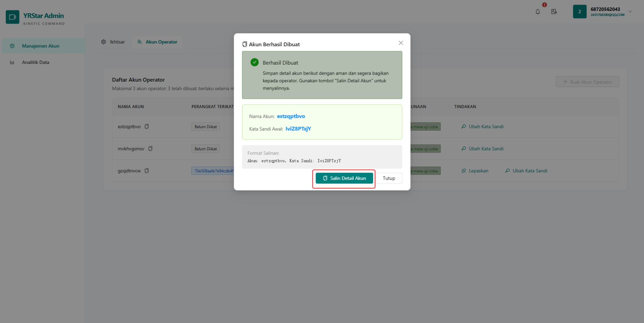Click the notification bell icon
The image size is (644, 323).
[538, 11]
